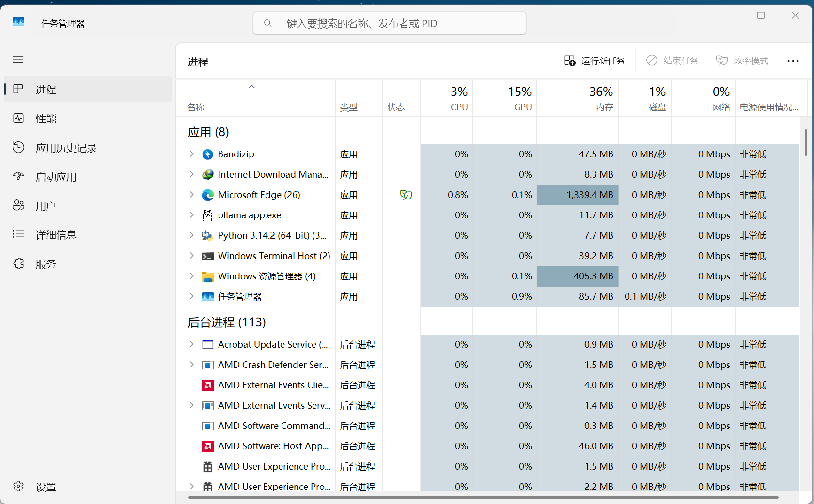Expand the Bandizip process group

pyautogui.click(x=192, y=154)
